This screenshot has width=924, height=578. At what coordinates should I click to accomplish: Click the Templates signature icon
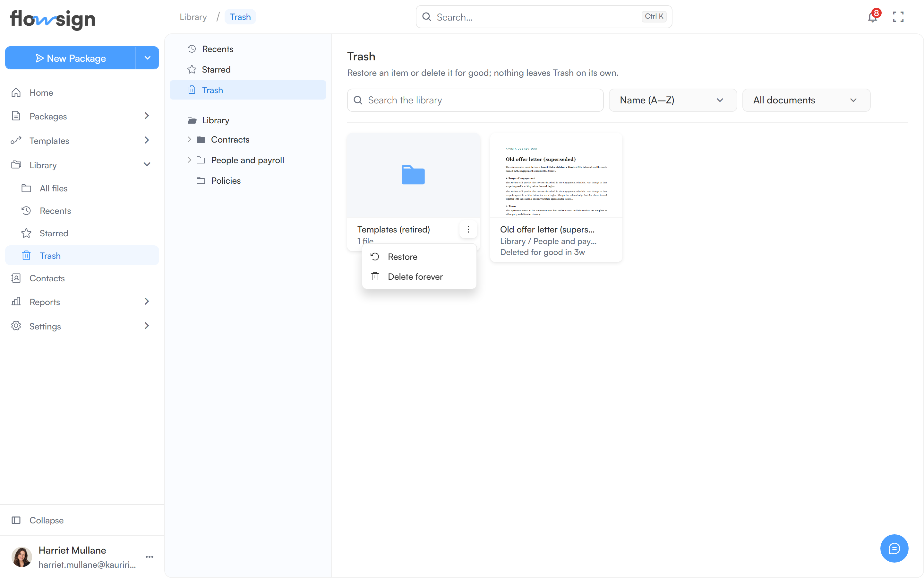coord(16,140)
